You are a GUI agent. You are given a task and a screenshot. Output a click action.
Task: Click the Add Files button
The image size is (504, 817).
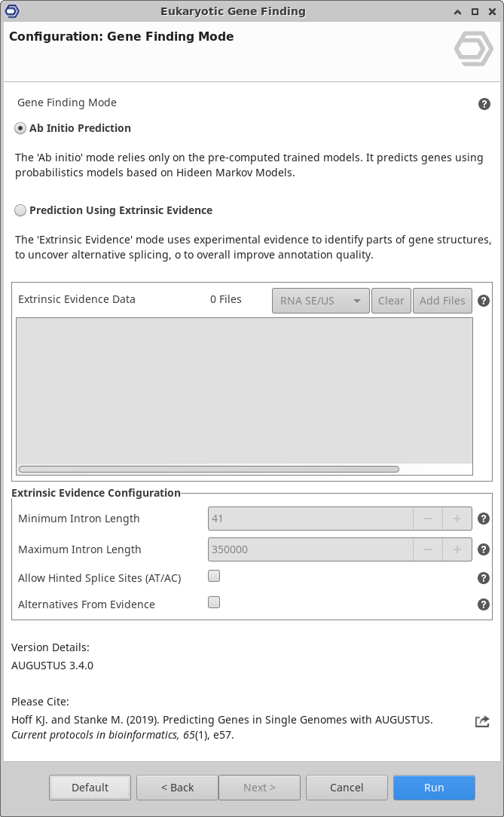pyautogui.click(x=442, y=301)
